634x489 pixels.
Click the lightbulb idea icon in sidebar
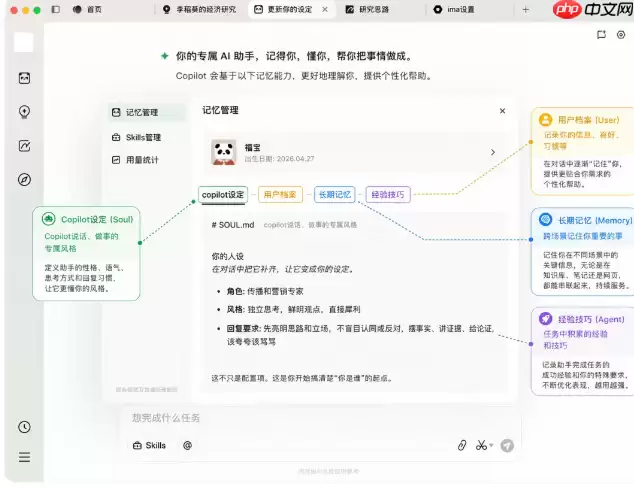tap(24, 112)
